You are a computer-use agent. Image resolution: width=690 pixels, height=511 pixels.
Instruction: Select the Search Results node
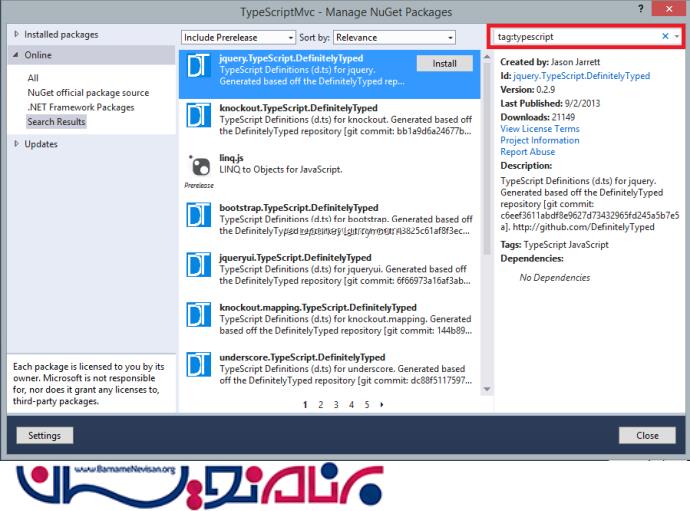[56, 121]
